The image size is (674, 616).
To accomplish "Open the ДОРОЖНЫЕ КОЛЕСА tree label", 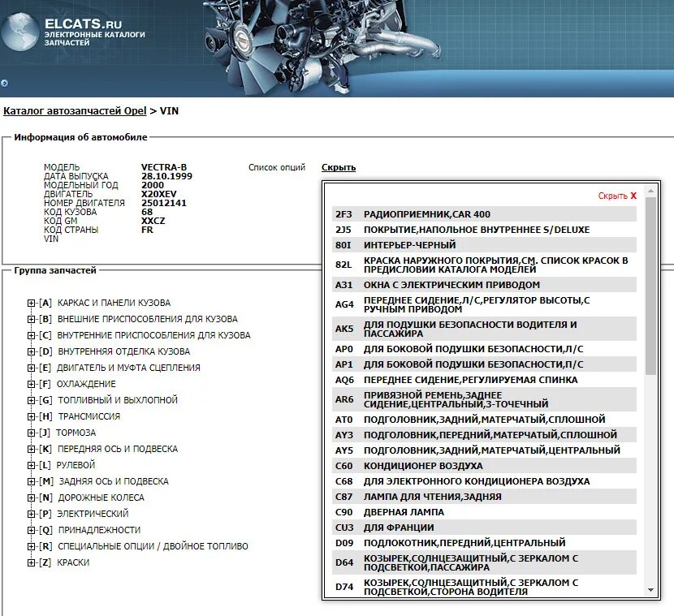I will coord(101,498).
